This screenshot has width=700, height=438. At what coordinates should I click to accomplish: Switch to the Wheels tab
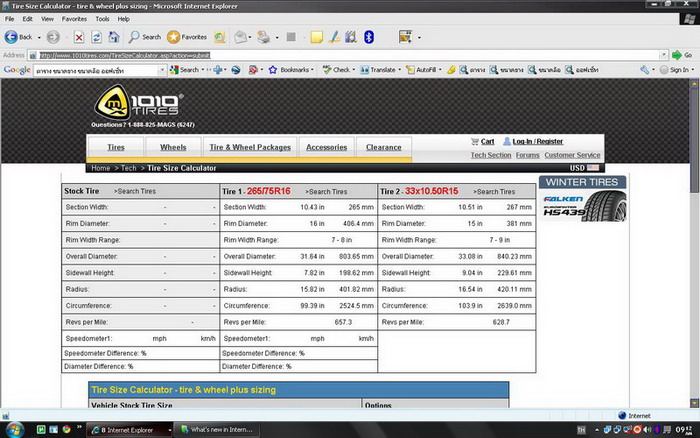coord(173,147)
